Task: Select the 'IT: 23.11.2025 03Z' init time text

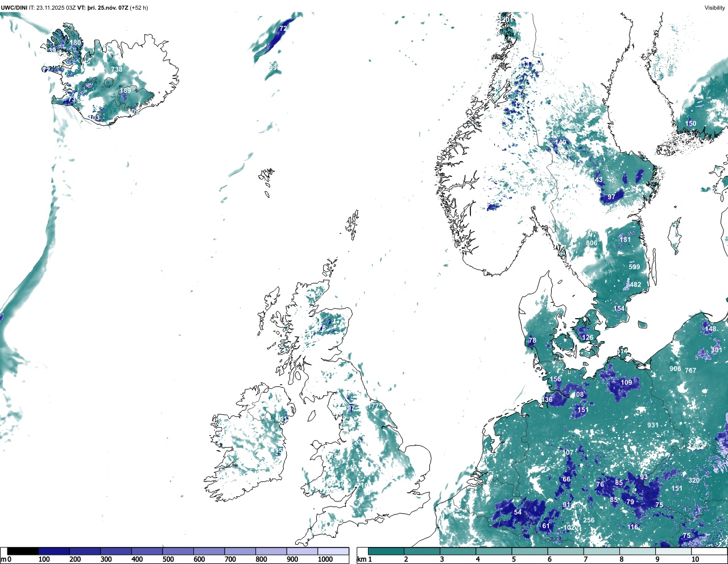Action: [52, 7]
